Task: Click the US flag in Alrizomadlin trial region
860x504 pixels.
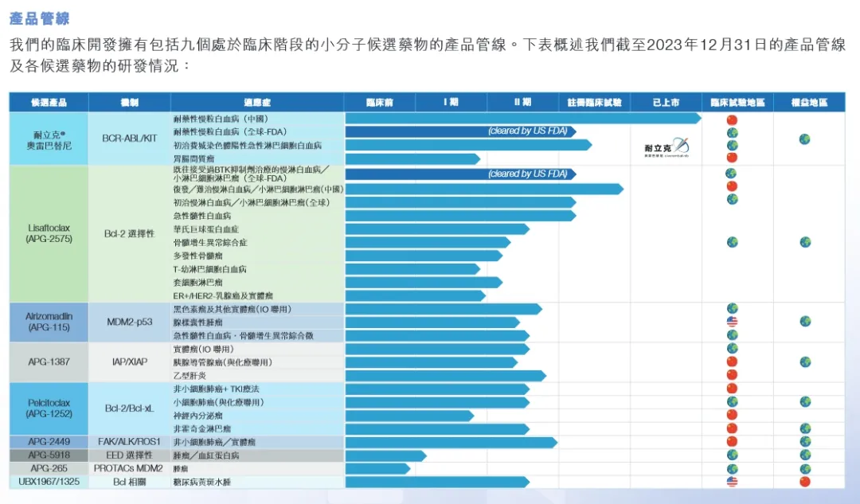Action: (732, 322)
